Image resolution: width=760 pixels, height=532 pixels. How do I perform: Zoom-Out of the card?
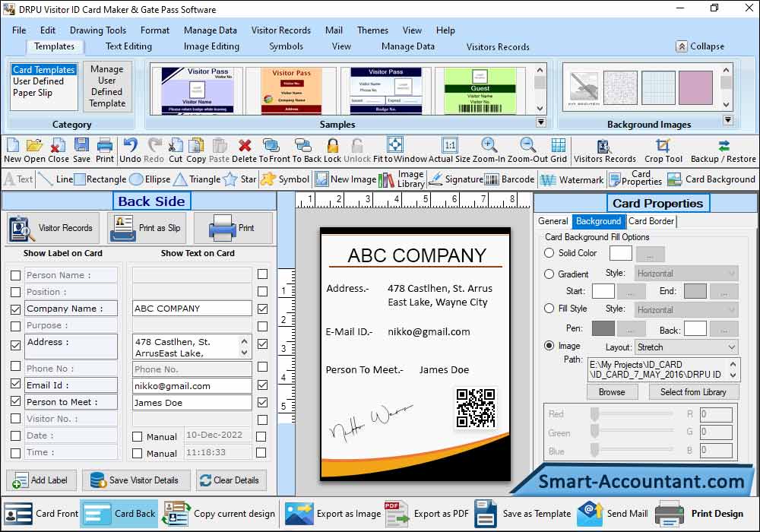click(528, 150)
